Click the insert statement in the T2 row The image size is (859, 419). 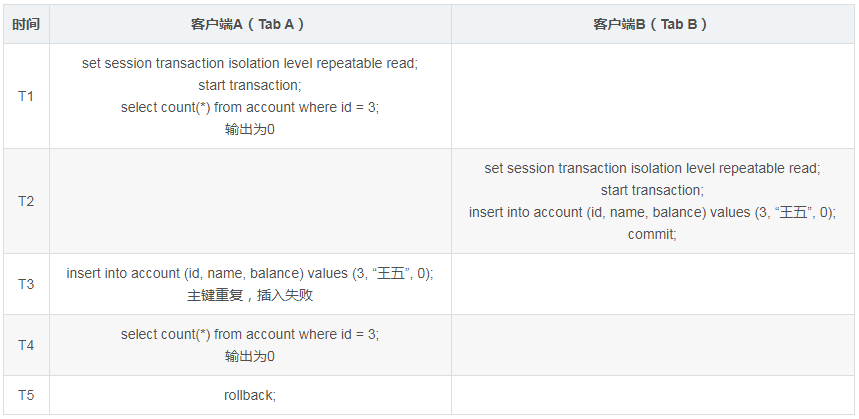(652, 212)
